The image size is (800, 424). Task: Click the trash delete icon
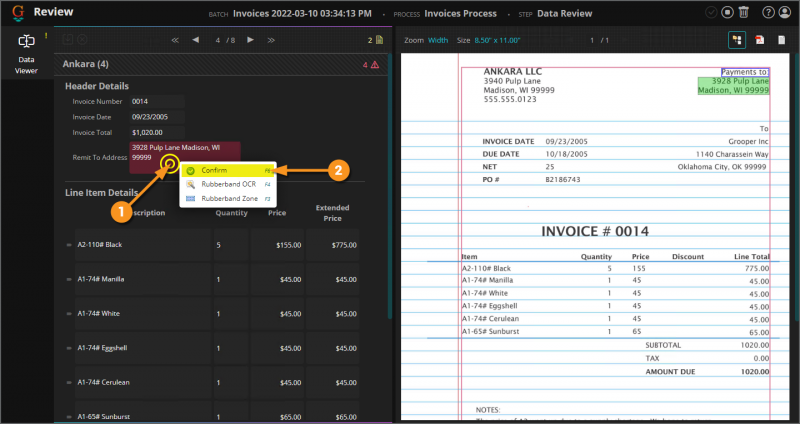[744, 12]
